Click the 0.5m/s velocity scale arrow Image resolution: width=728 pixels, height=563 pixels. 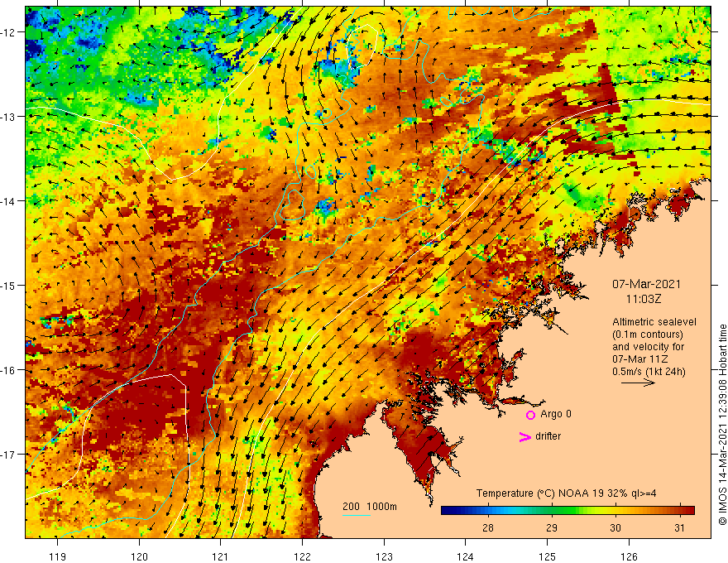click(638, 383)
